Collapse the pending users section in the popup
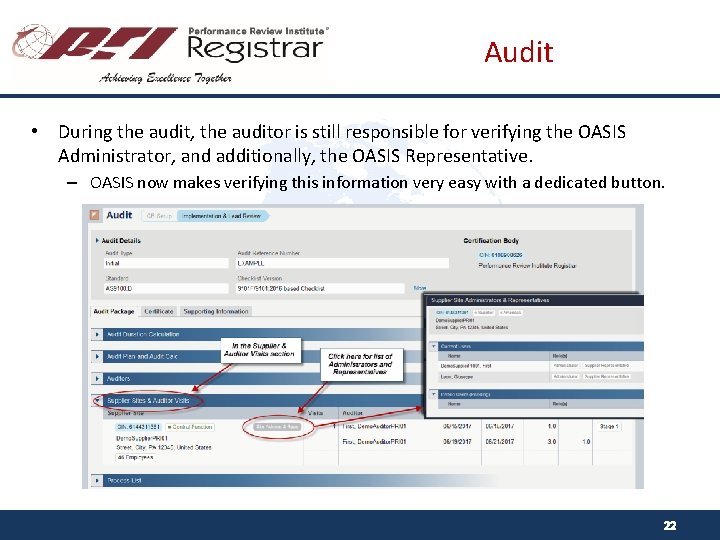Image resolution: width=720 pixels, height=540 pixels. [x=433, y=394]
